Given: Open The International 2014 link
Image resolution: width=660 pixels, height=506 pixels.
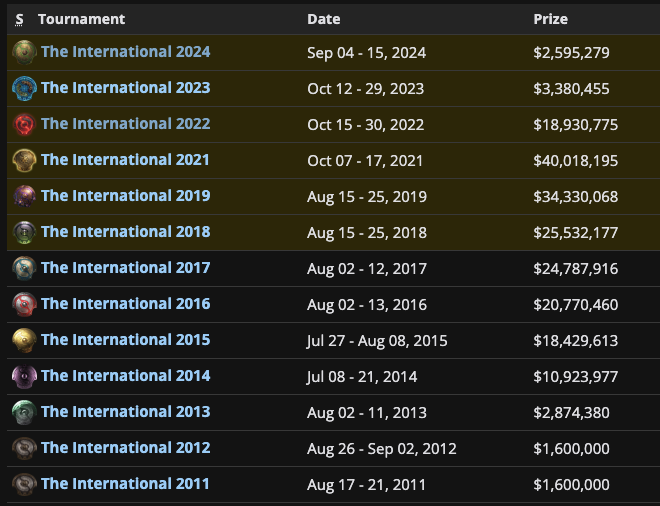Looking at the screenshot, I should pyautogui.click(x=125, y=376).
